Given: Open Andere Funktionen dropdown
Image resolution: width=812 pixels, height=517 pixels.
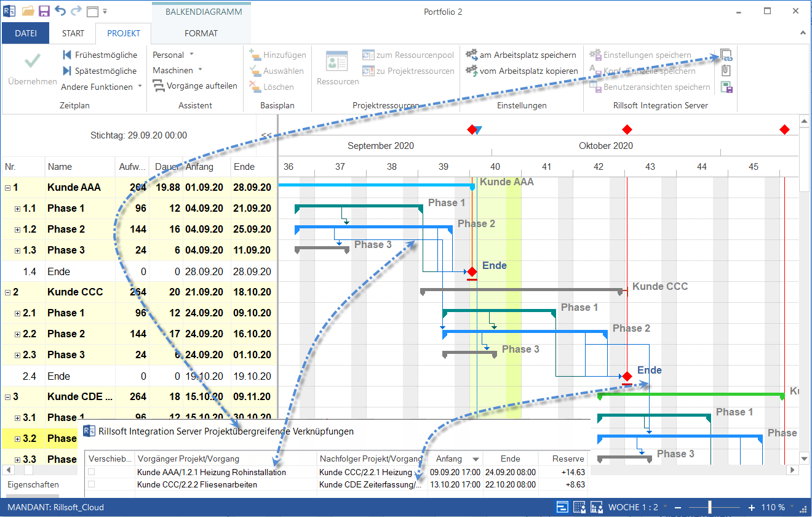Looking at the screenshot, I should coord(101,87).
